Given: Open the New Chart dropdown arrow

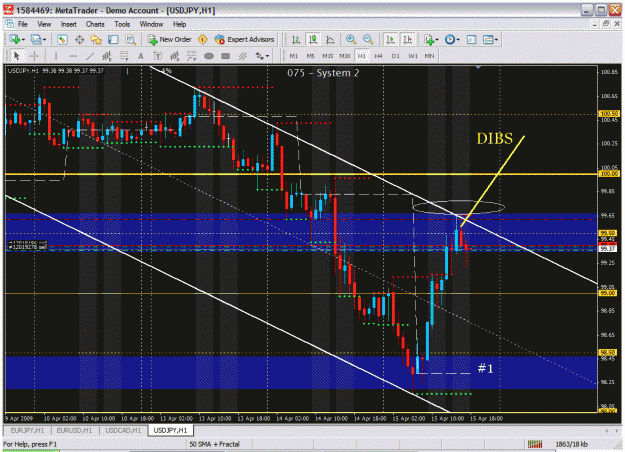Looking at the screenshot, I should click(x=23, y=39).
